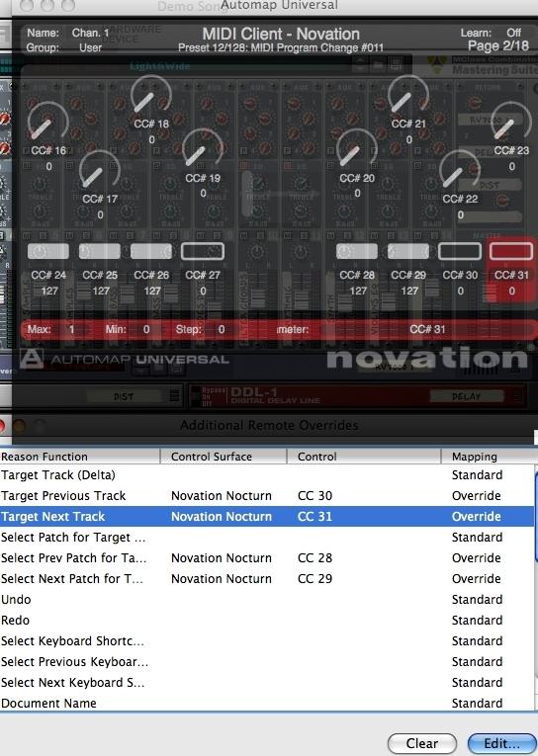Image resolution: width=538 pixels, height=756 pixels.
Task: Toggle the CC# 24 button
Action: pyautogui.click(x=48, y=251)
